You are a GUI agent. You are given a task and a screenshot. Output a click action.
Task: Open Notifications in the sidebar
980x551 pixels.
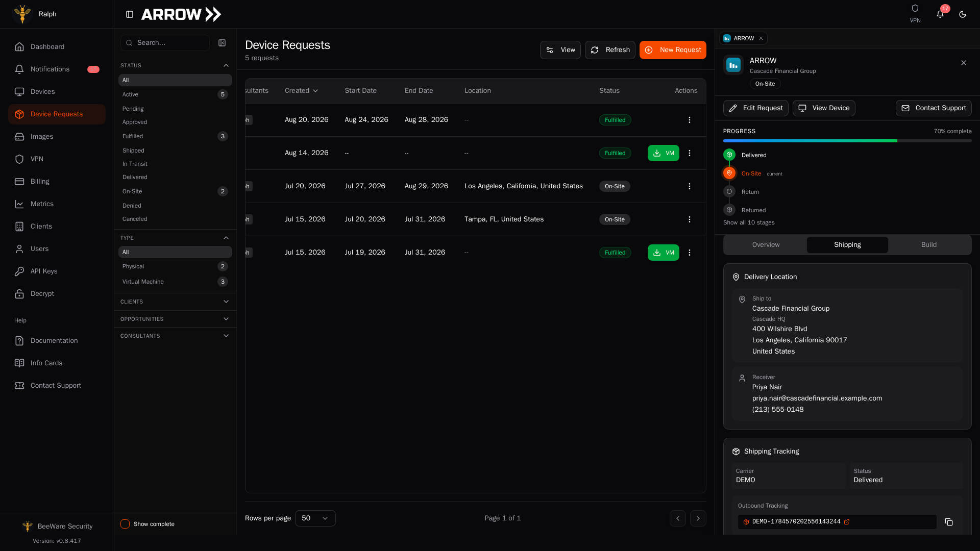(x=57, y=69)
